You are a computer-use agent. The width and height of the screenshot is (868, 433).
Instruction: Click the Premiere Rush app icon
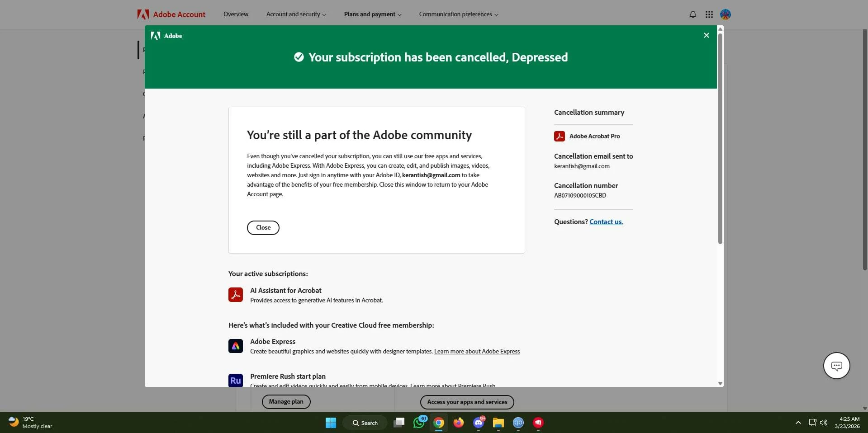tap(235, 380)
